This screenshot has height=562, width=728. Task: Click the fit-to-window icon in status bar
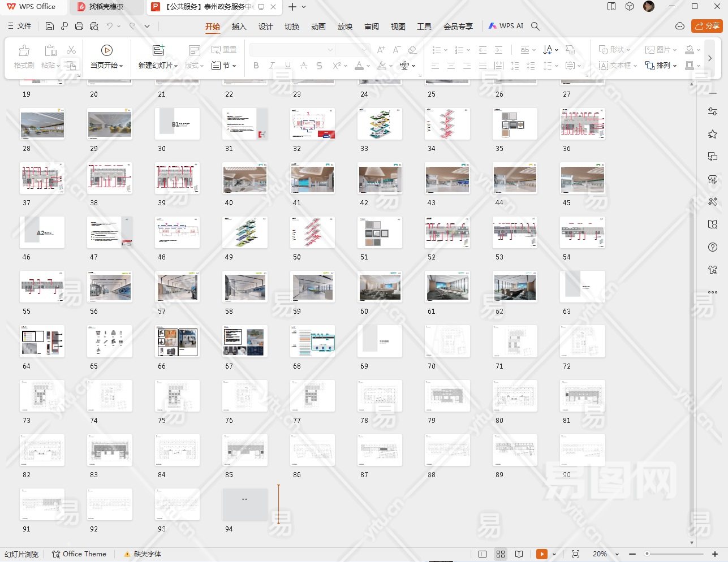(x=575, y=554)
